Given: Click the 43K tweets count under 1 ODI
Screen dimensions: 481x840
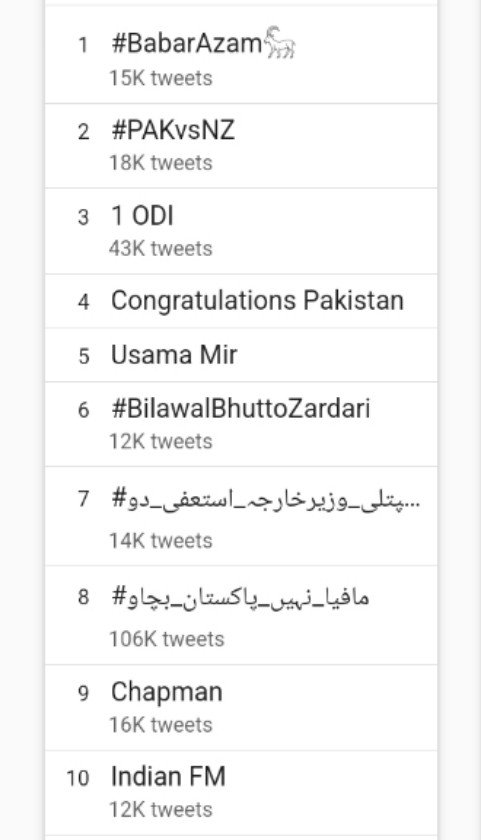Looking at the screenshot, I should (x=161, y=249).
